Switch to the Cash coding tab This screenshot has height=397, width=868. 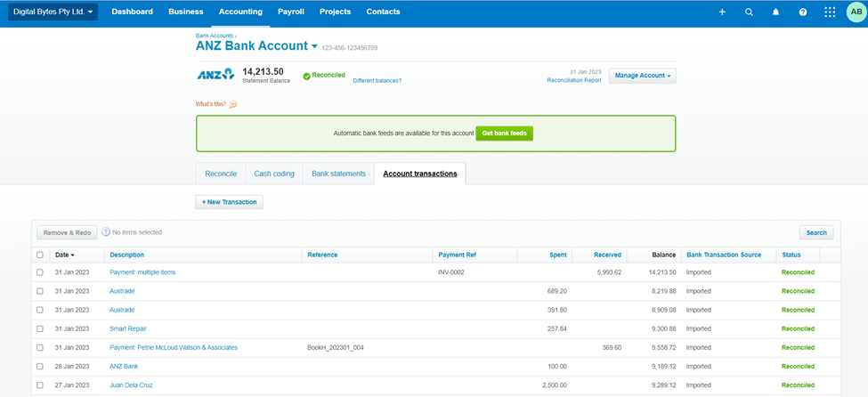coord(274,174)
